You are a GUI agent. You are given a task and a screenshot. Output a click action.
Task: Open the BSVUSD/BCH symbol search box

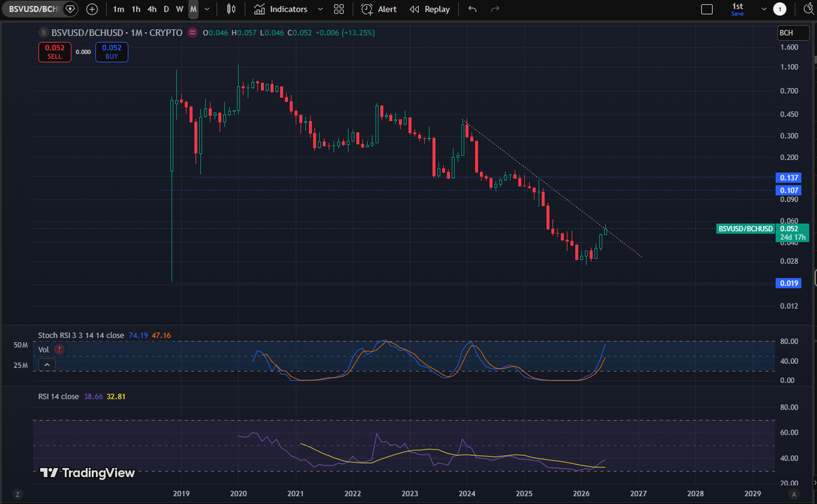point(39,10)
